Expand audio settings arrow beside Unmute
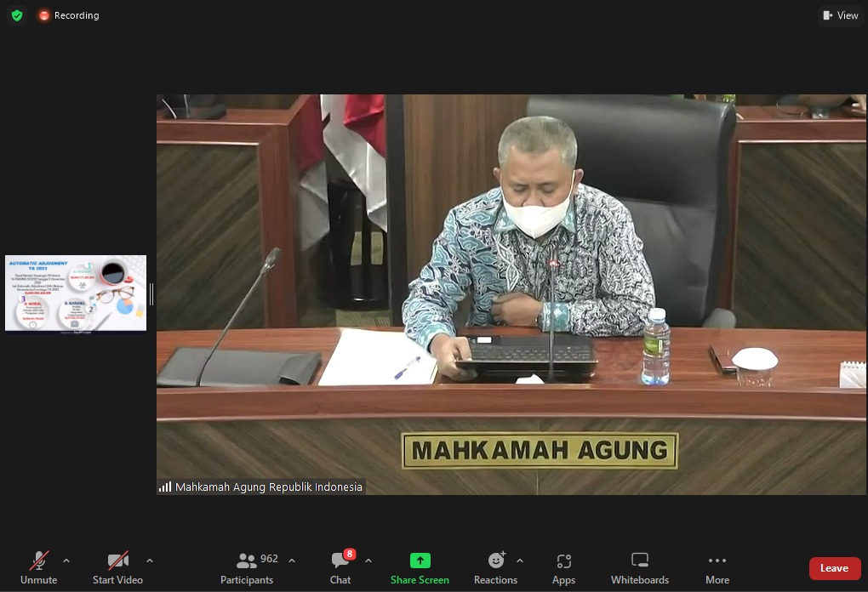 pos(66,561)
